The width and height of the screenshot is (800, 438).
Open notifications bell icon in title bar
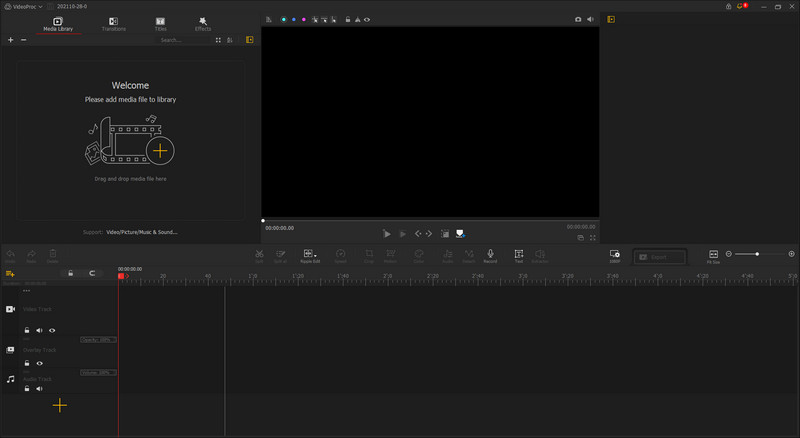(742, 6)
